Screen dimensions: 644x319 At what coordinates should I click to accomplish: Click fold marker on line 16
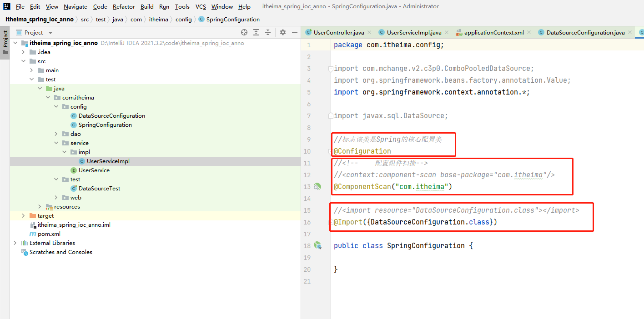coord(331,222)
